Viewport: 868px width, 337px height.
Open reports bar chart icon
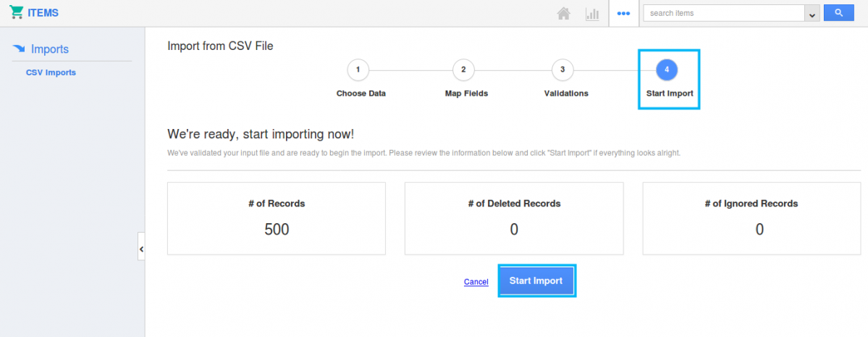(592, 13)
